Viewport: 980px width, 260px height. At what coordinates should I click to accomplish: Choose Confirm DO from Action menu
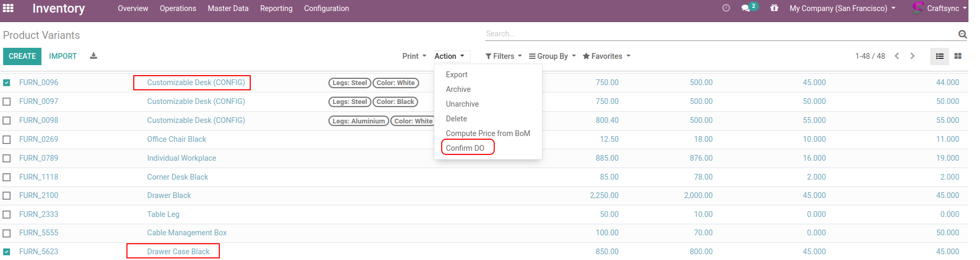pos(465,148)
